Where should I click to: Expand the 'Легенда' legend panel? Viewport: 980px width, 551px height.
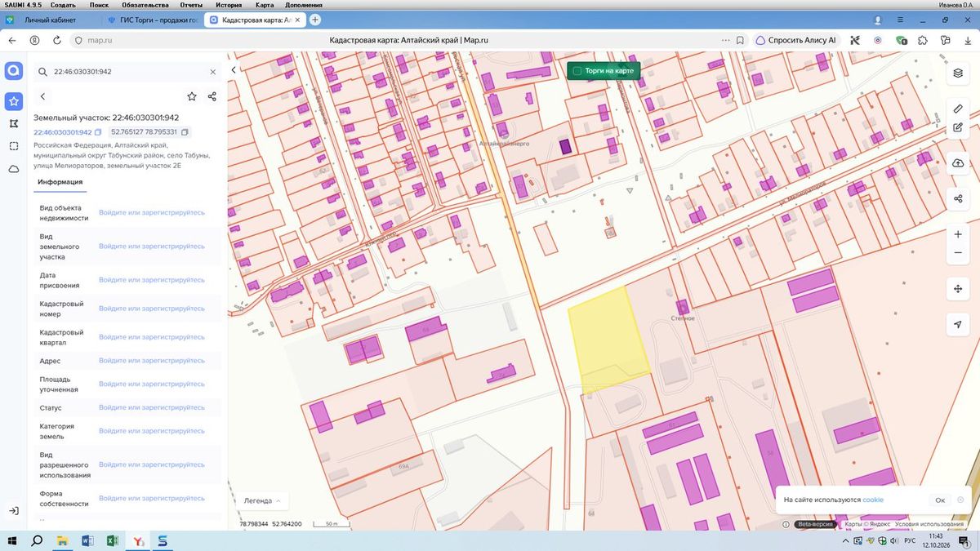pos(262,500)
